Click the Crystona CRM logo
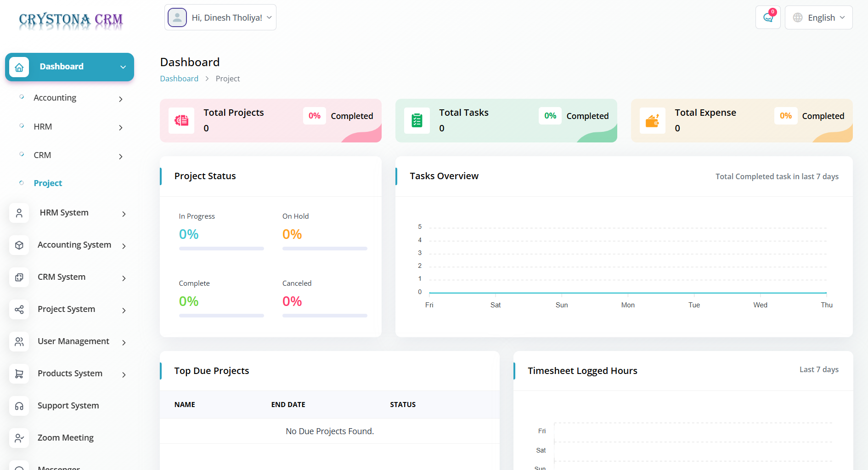Viewport: 868px width, 470px height. 71,20
